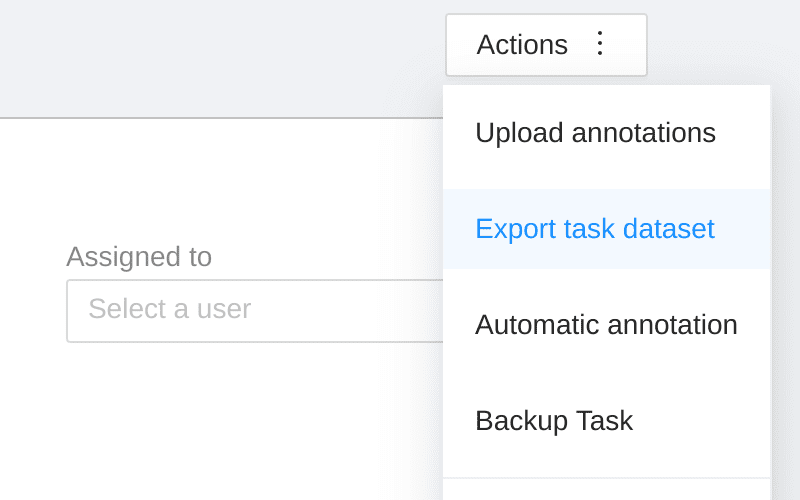The height and width of the screenshot is (500, 800).
Task: Click the vertical three-dot icon beside Actions
Action: (x=600, y=44)
